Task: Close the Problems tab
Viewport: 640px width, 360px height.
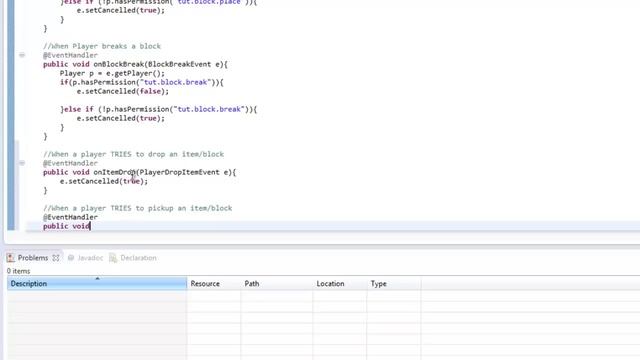Action: coord(56,258)
